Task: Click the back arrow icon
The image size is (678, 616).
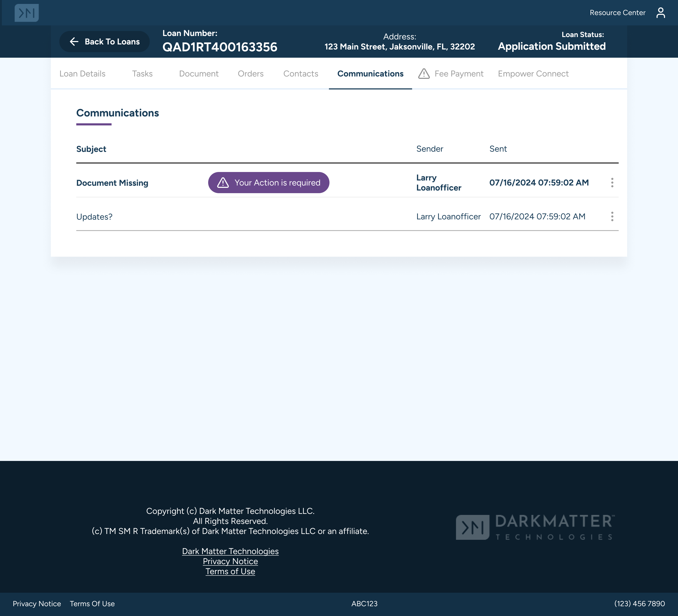Action: pos(74,41)
